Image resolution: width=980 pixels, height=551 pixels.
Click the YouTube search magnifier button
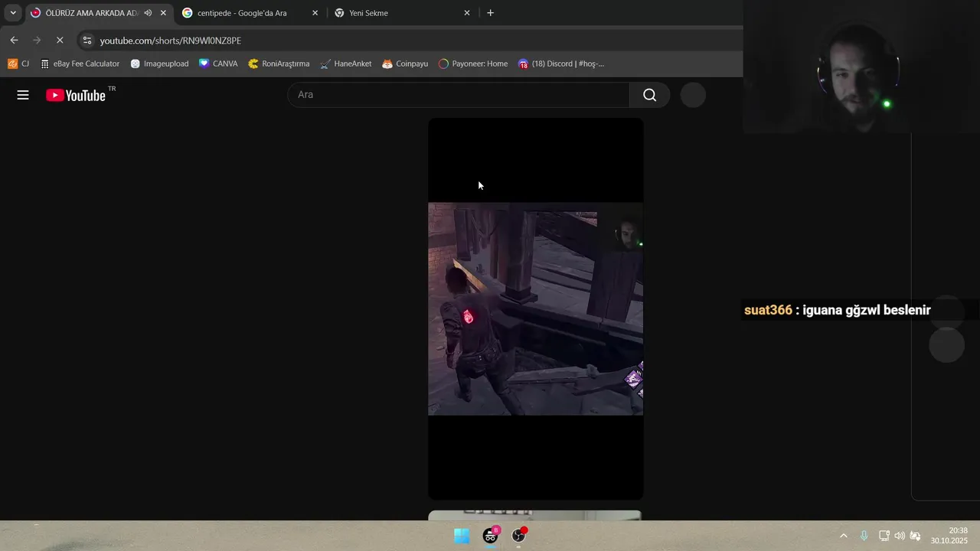[649, 95]
